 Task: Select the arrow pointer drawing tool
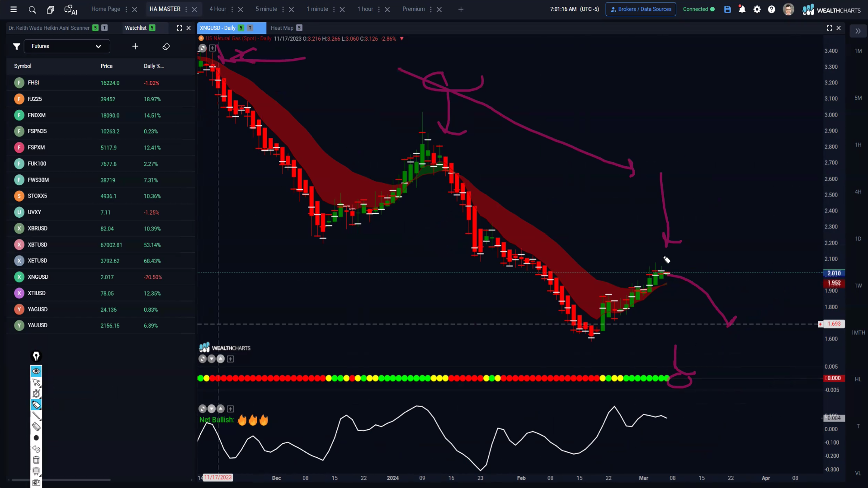36,383
